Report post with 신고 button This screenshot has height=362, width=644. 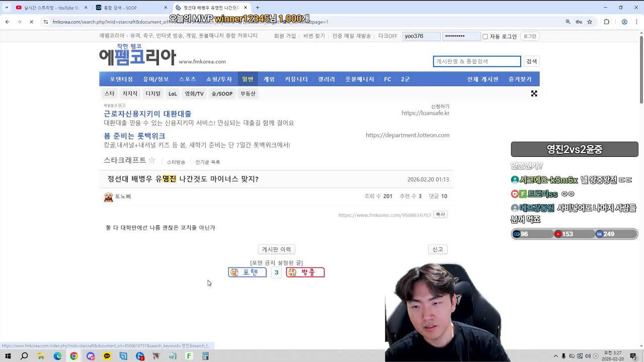(438, 249)
